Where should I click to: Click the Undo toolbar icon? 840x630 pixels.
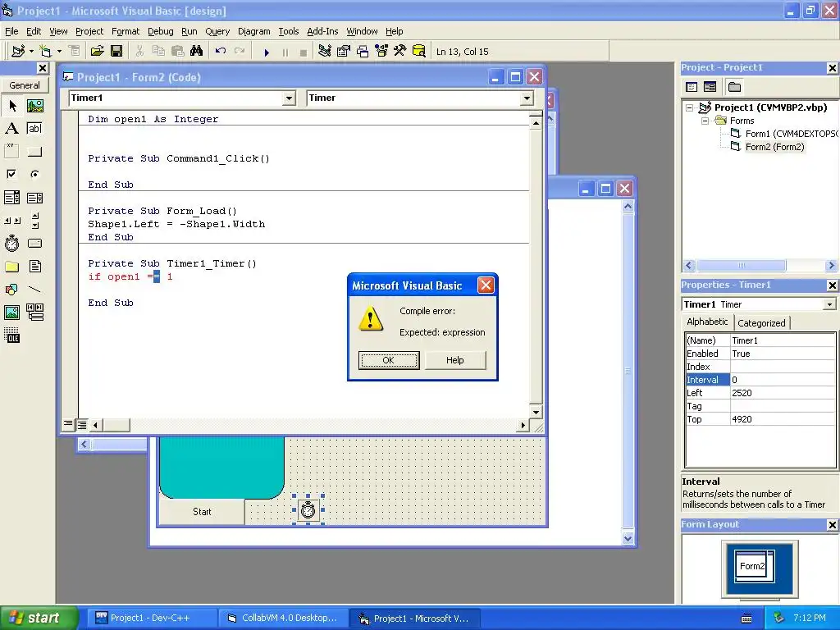point(220,52)
